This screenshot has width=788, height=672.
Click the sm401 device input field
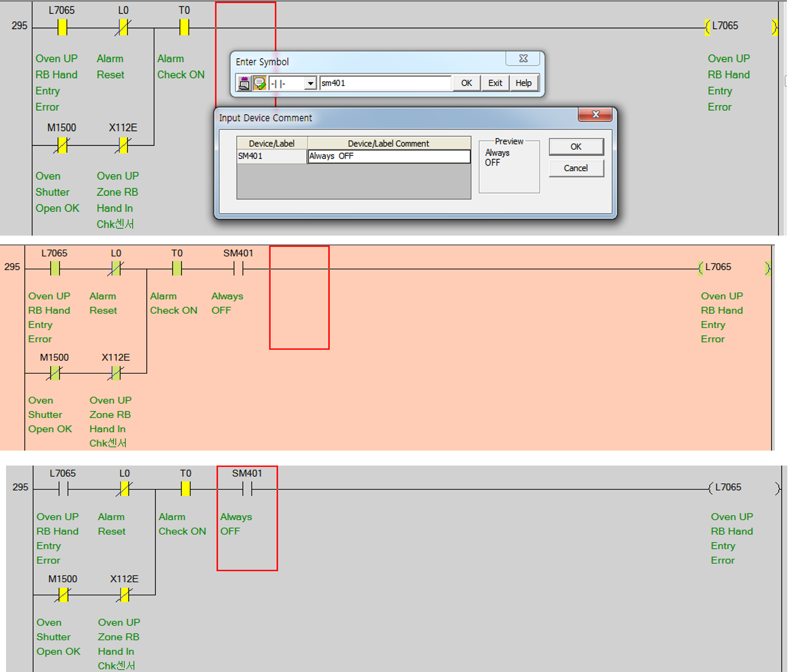(385, 83)
